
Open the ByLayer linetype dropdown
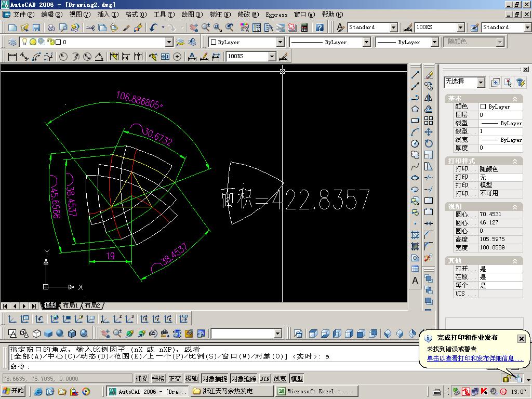(366, 42)
